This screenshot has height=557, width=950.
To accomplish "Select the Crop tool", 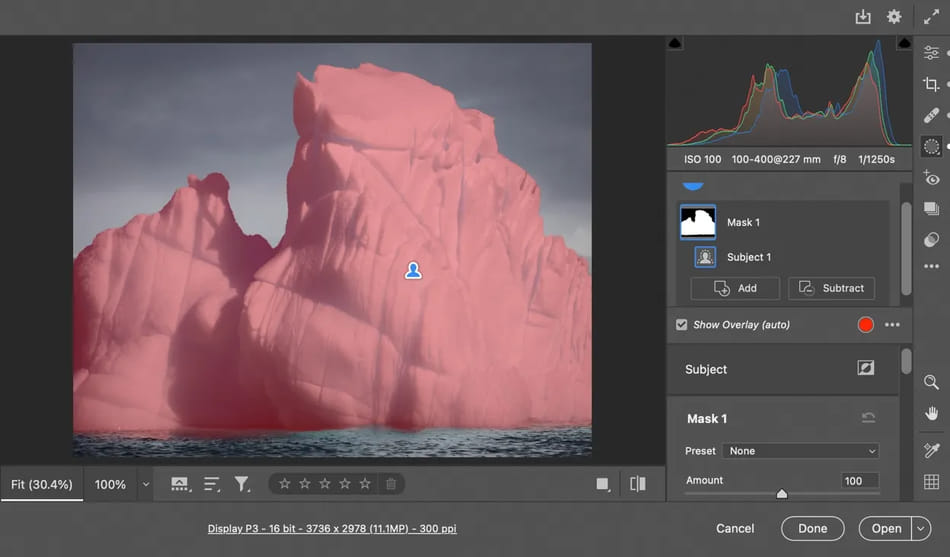I will [931, 84].
